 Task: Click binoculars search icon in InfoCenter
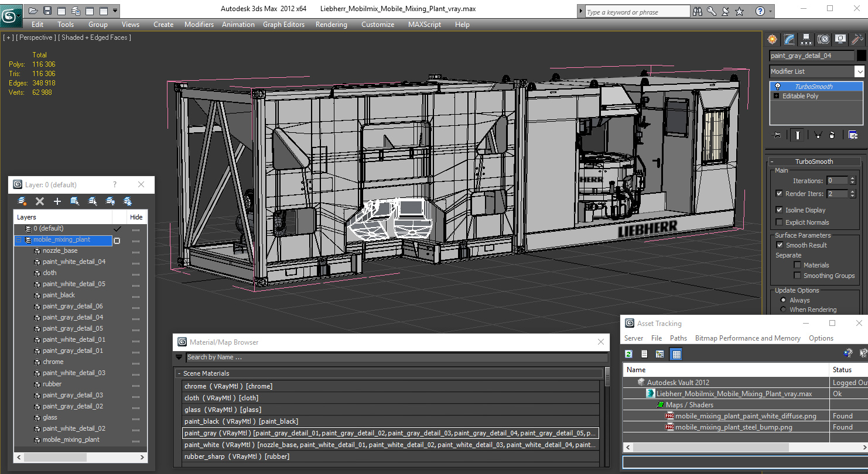pos(698,11)
